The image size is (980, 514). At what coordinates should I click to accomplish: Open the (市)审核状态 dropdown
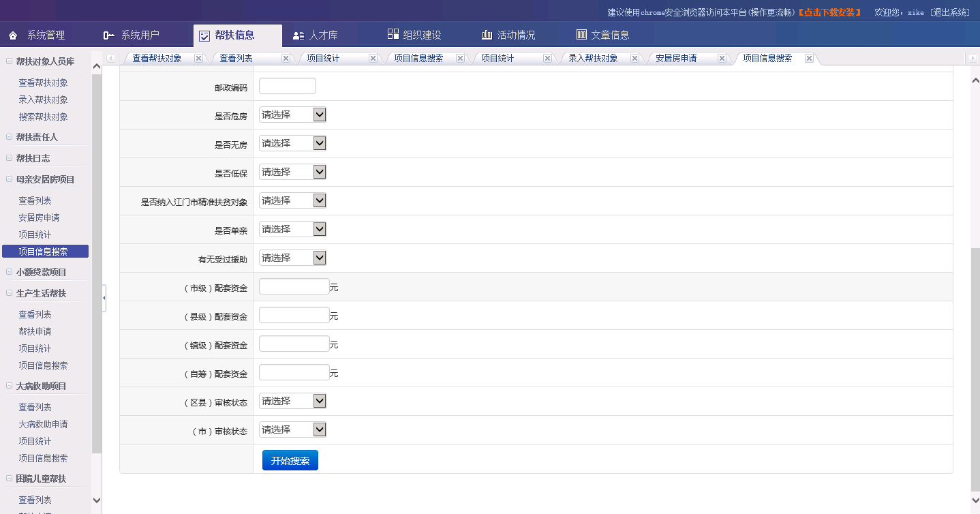coord(292,429)
